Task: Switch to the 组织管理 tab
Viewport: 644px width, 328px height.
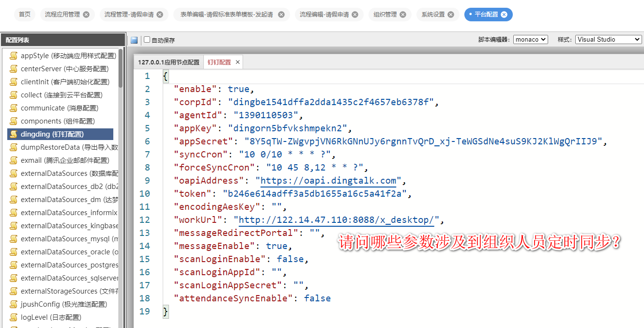Action: click(385, 15)
